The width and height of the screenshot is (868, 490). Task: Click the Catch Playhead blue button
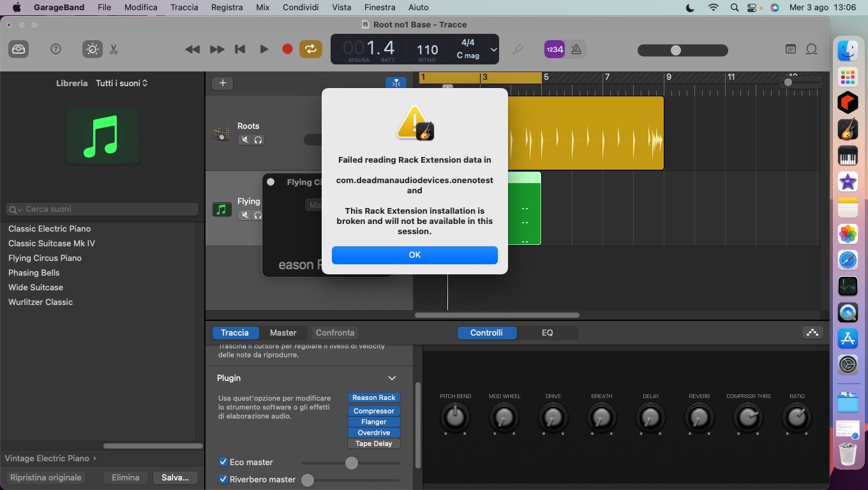396,83
